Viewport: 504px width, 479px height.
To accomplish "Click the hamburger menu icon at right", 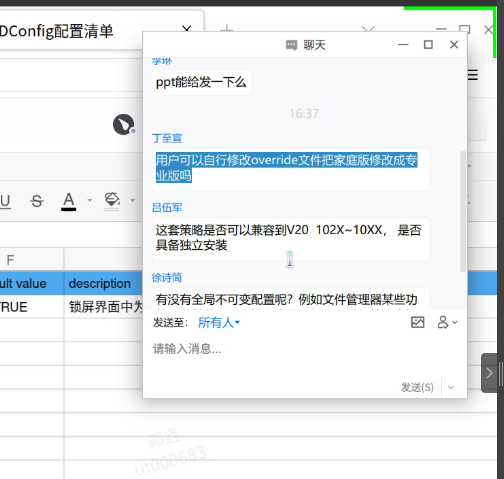I will pos(472,75).
